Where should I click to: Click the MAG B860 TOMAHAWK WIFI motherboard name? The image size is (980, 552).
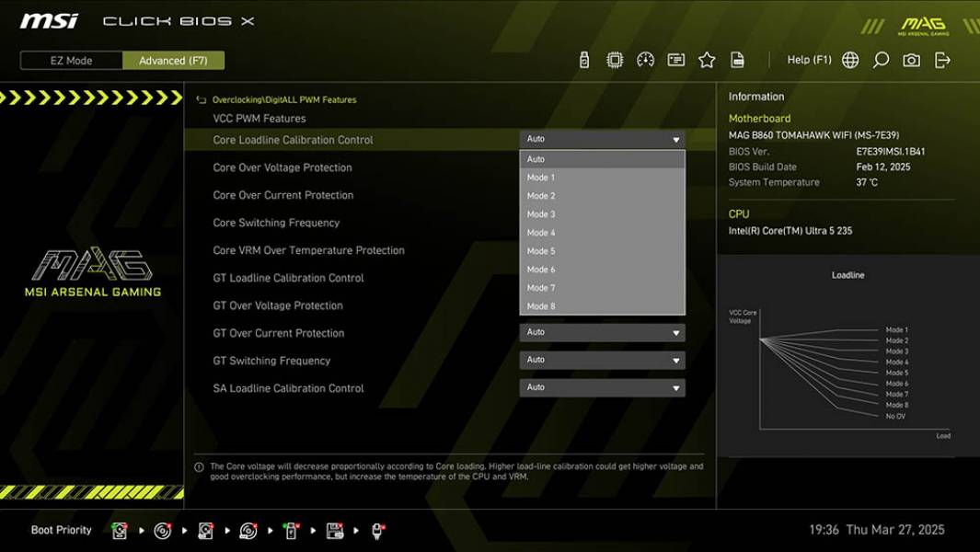pos(813,135)
